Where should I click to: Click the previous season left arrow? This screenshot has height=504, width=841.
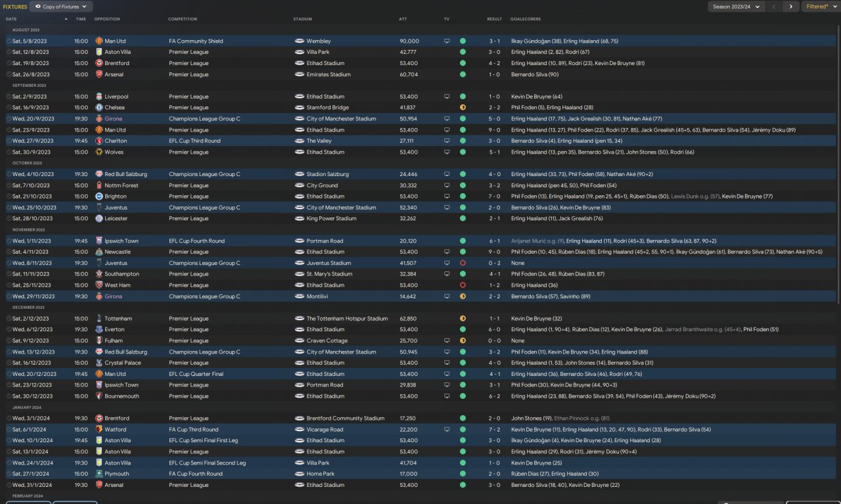774,7
